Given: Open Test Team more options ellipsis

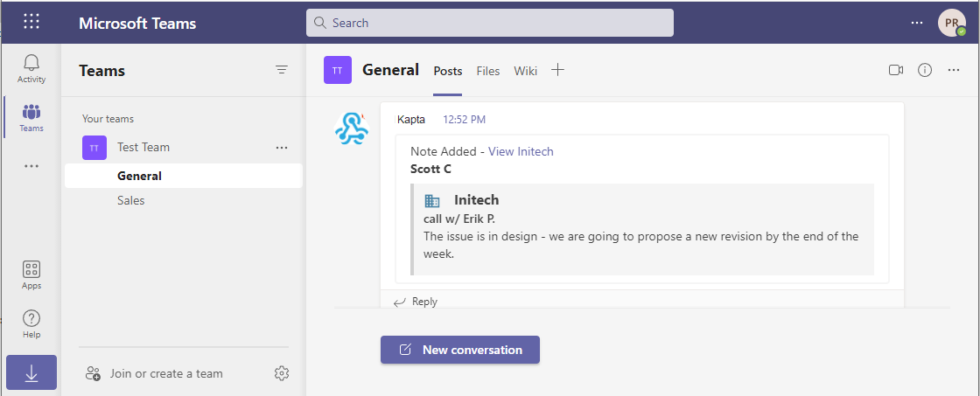Looking at the screenshot, I should coord(282,148).
